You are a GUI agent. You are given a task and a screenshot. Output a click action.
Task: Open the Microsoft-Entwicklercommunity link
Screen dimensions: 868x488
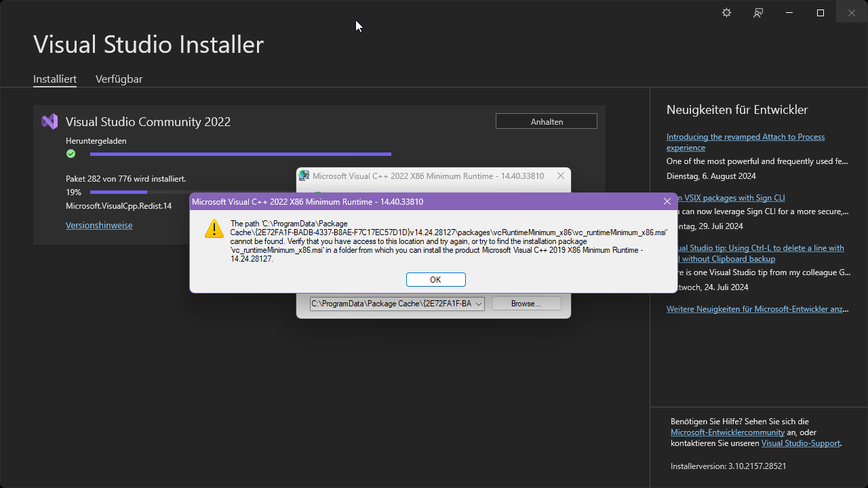point(728,432)
